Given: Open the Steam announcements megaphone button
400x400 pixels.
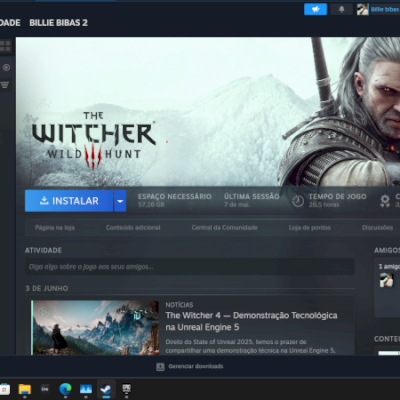Looking at the screenshot, I should click(x=315, y=9).
